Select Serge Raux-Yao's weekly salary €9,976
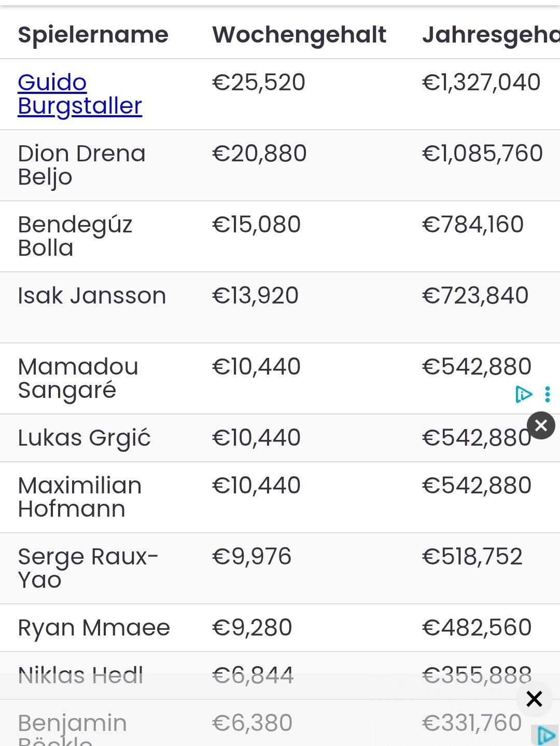The height and width of the screenshot is (746, 560). (x=251, y=557)
